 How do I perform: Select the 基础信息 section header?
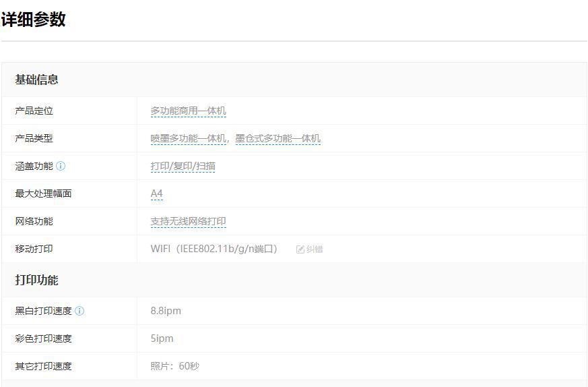tap(37, 80)
